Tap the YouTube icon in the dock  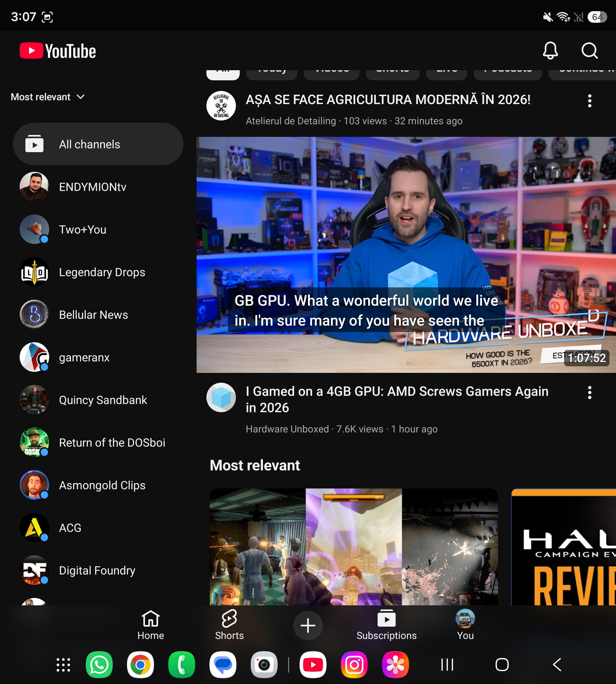313,665
